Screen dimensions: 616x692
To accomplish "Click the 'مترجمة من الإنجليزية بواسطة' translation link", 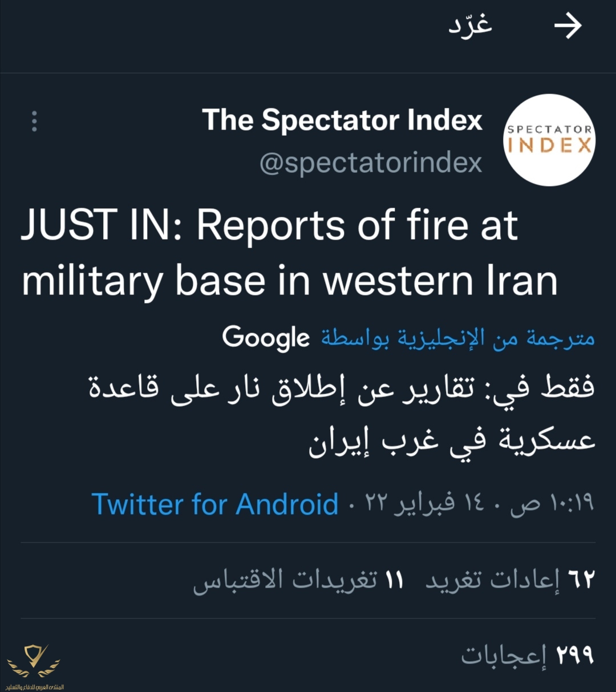I will click(x=457, y=338).
